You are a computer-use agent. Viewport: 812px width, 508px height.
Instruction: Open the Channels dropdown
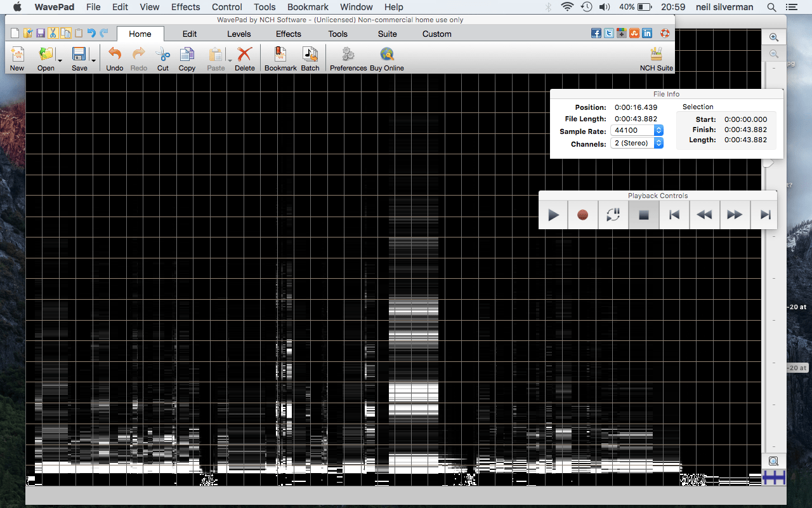tap(658, 144)
